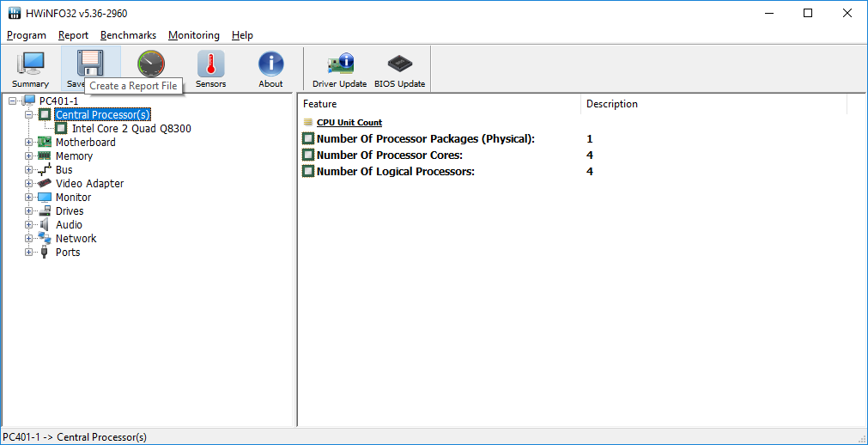This screenshot has height=445, width=868.
Task: Click the Save Report floppy disk icon
Action: tap(90, 63)
